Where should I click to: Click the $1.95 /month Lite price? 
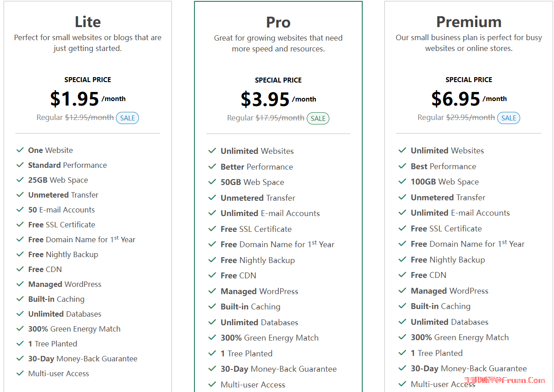tap(88, 99)
